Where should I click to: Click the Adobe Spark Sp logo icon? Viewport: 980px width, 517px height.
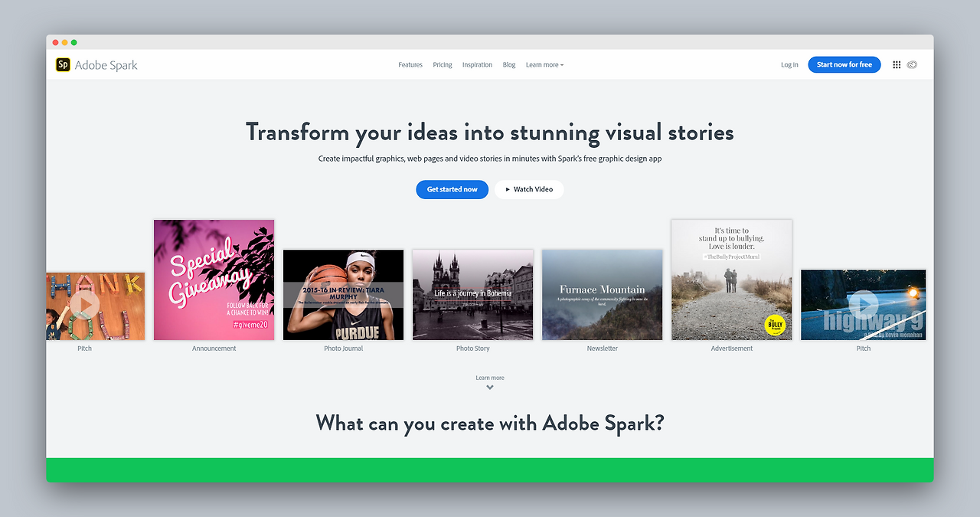(63, 65)
